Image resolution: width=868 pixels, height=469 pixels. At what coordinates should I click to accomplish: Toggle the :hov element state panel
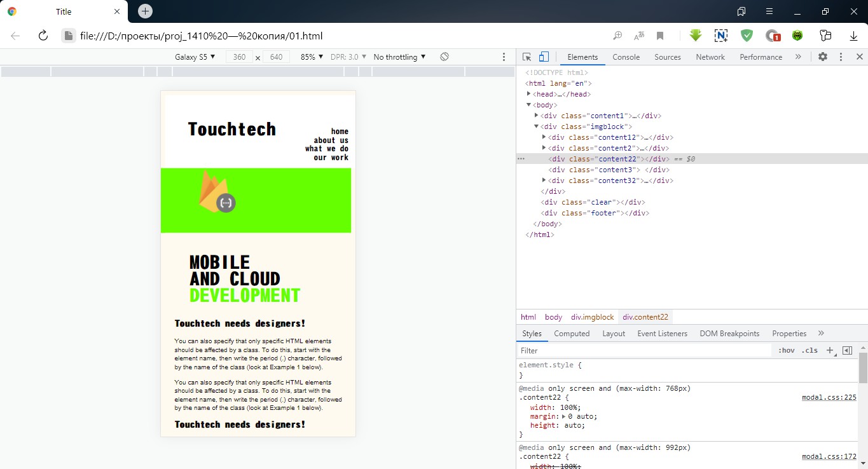(787, 350)
